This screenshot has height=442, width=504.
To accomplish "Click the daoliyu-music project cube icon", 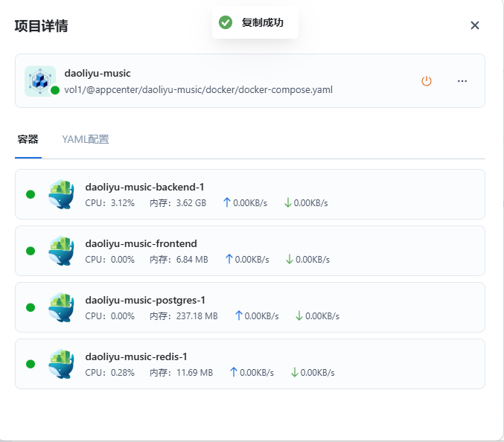I will (40, 81).
